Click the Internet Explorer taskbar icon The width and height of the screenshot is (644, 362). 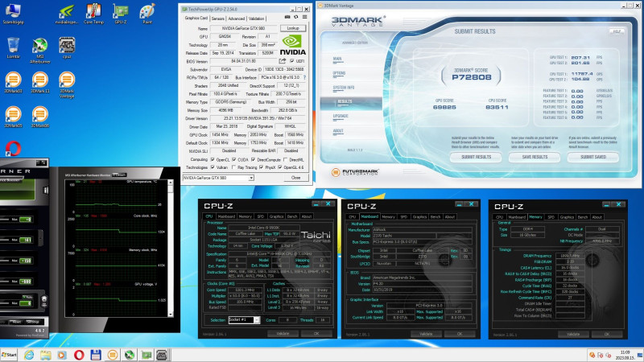tap(29, 355)
